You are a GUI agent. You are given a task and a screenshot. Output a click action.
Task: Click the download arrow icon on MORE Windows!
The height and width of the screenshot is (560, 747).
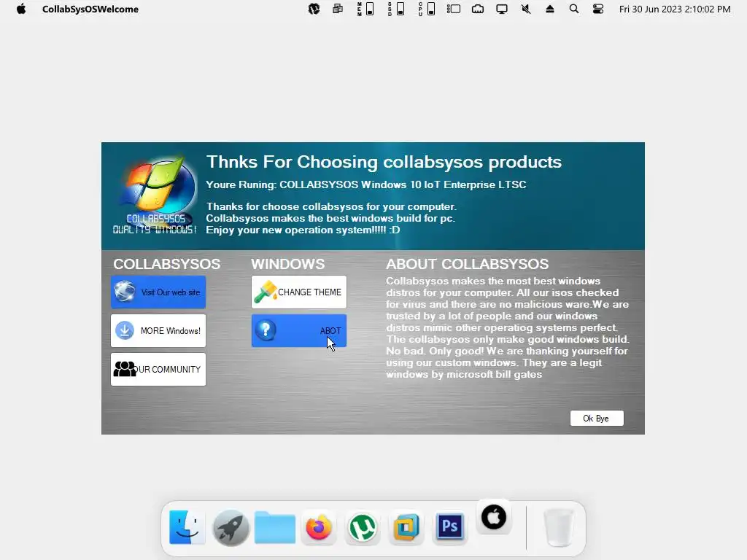pos(125,330)
